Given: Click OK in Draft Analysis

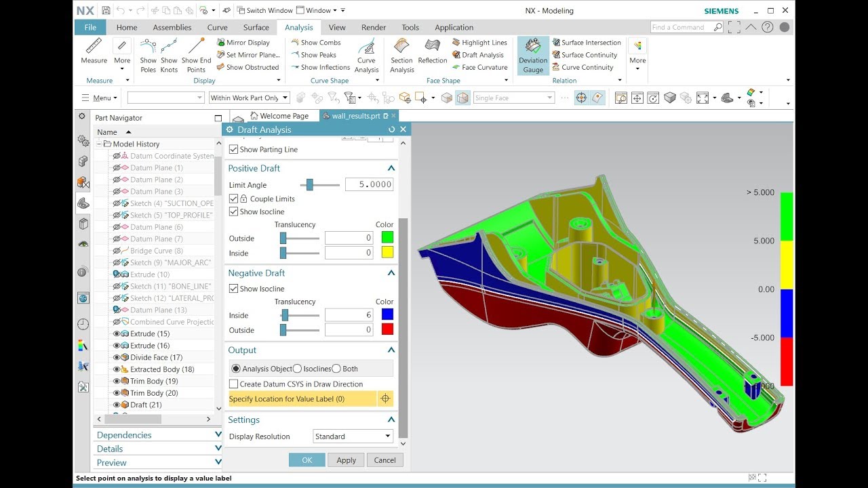Looking at the screenshot, I should [307, 460].
